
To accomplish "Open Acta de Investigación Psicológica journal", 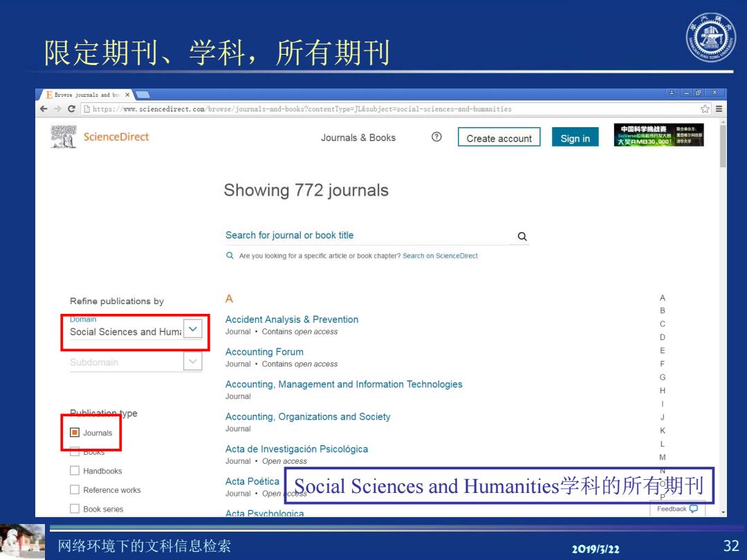I will click(297, 449).
